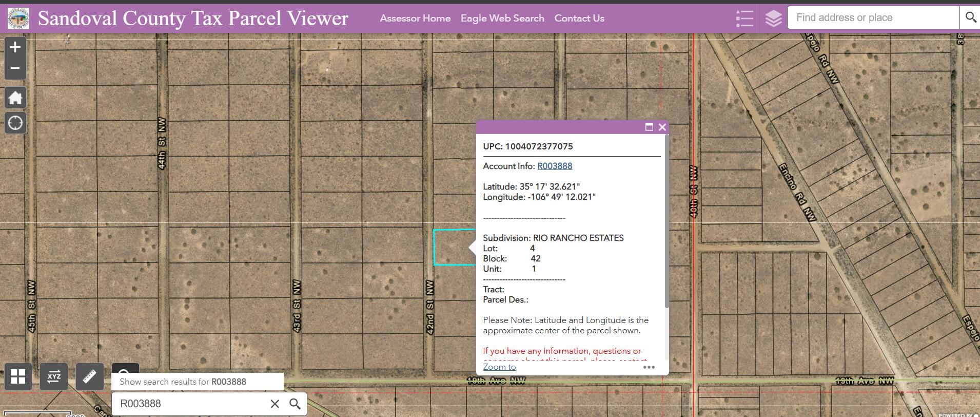The height and width of the screenshot is (417, 980).
Task: Select the ruler measurement tool
Action: (x=89, y=376)
